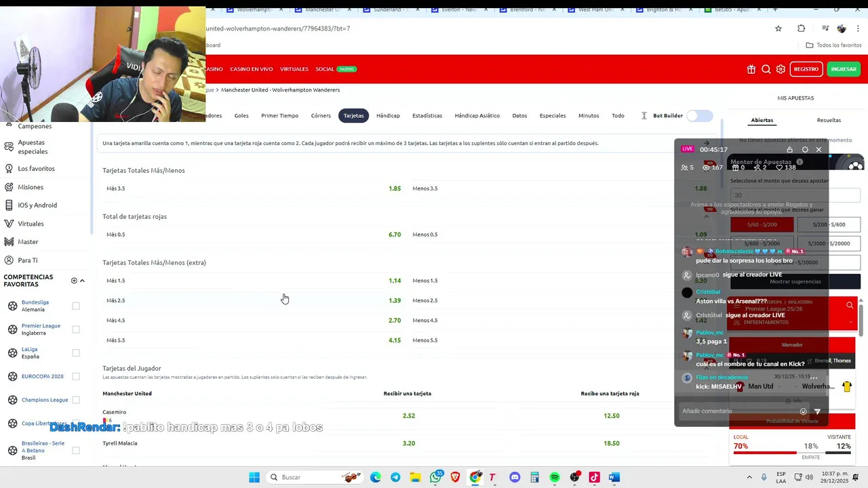Screen dimensions: 868x488
Task: Pick Casemiro card odds 2.52
Action: click(408, 416)
